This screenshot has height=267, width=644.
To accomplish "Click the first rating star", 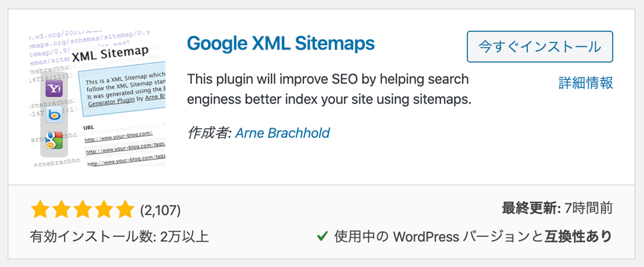I will point(40,210).
